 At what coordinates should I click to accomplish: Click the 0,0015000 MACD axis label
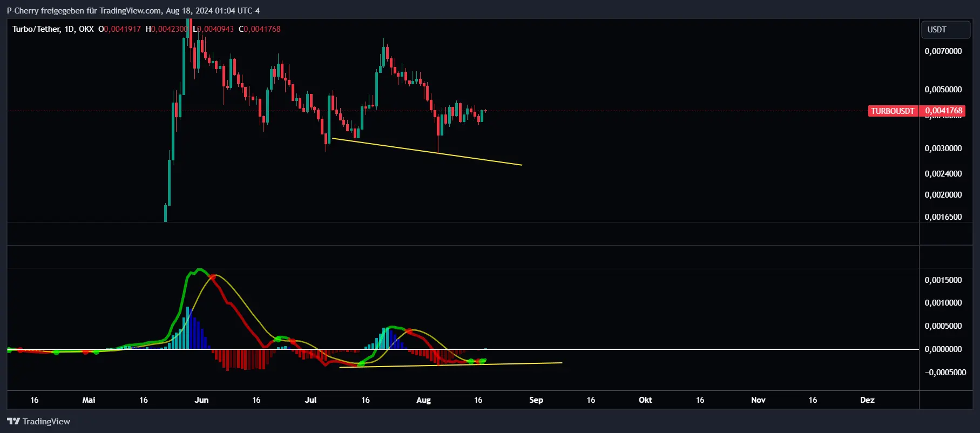point(943,280)
